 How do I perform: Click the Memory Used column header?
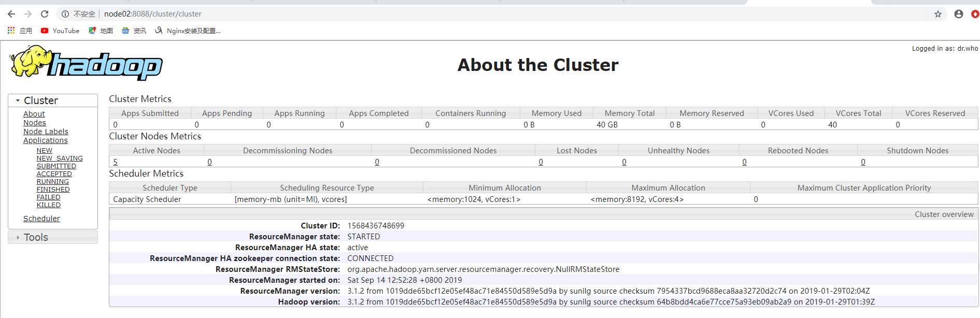coord(557,113)
